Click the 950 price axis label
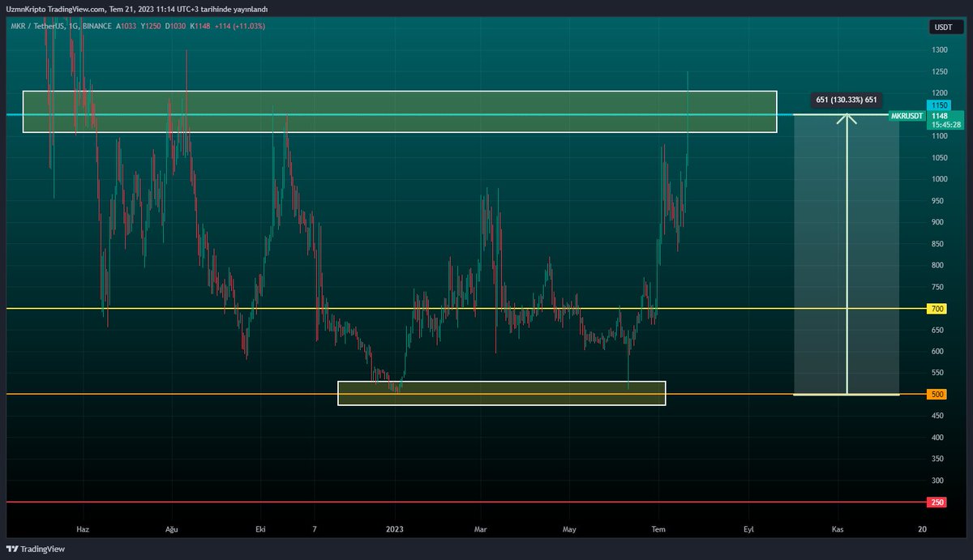The width and height of the screenshot is (973, 560). pyautogui.click(x=937, y=201)
